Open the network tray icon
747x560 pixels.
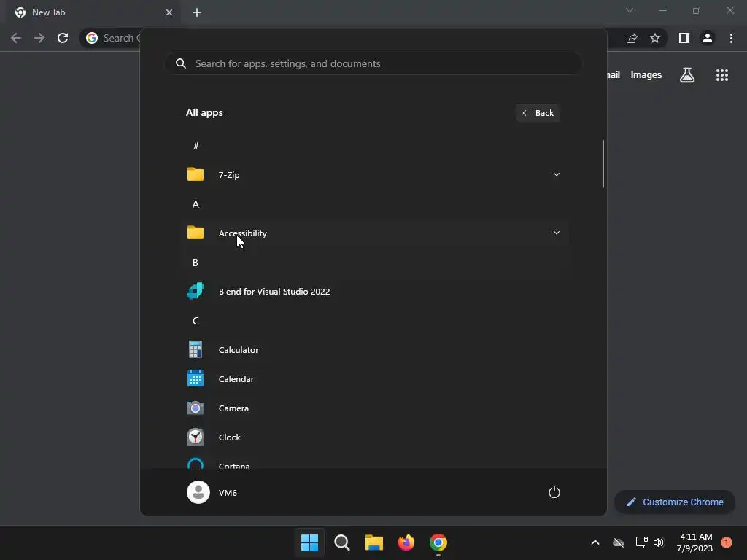[x=641, y=542]
